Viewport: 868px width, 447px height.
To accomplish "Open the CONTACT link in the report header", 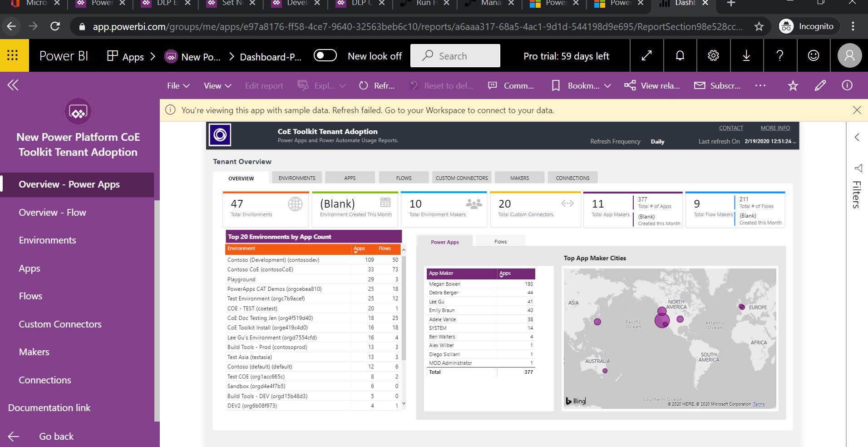I will 731,128.
